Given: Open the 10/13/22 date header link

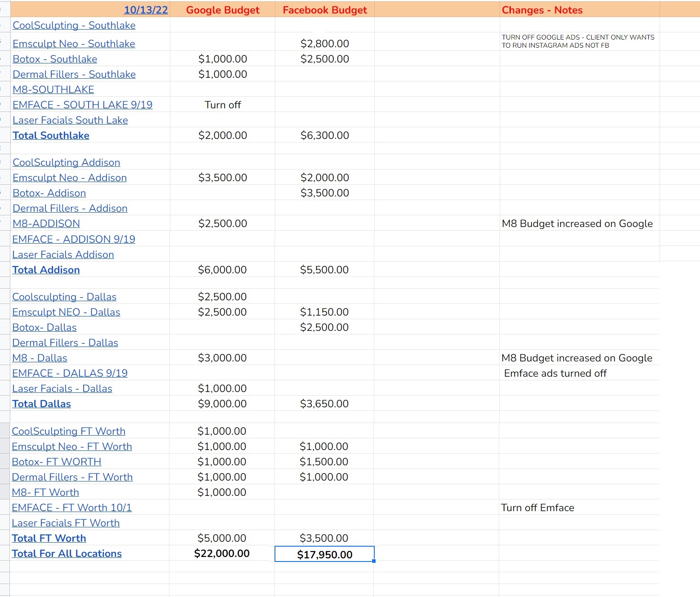Looking at the screenshot, I should 146,10.
